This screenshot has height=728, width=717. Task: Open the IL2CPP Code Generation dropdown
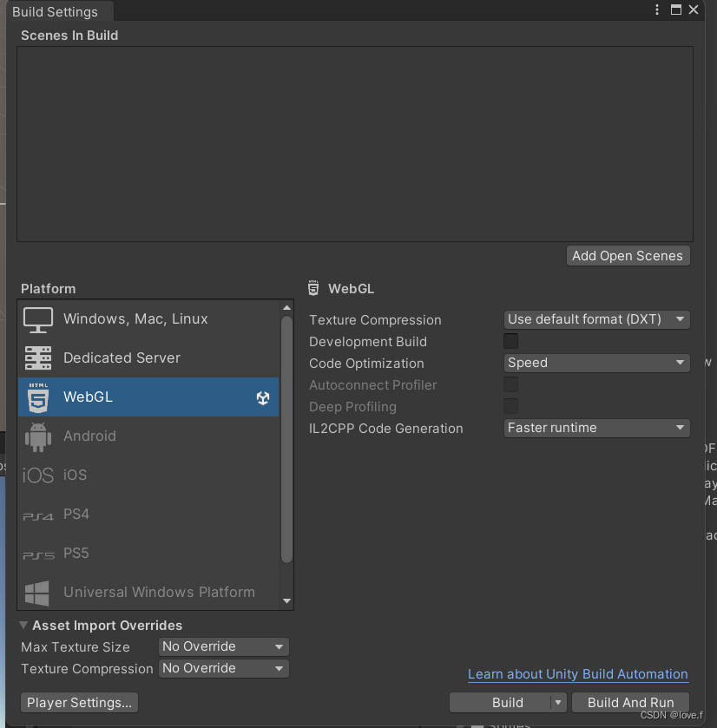click(596, 428)
